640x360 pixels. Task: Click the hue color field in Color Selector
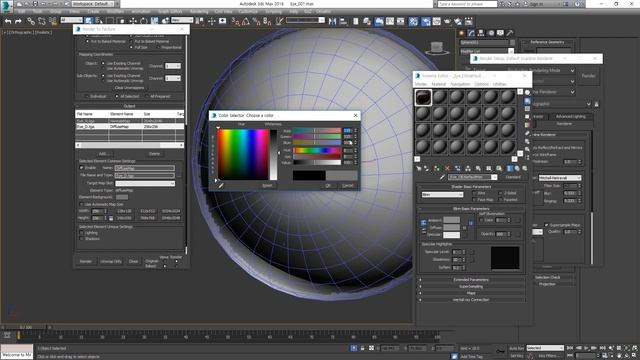coord(242,154)
